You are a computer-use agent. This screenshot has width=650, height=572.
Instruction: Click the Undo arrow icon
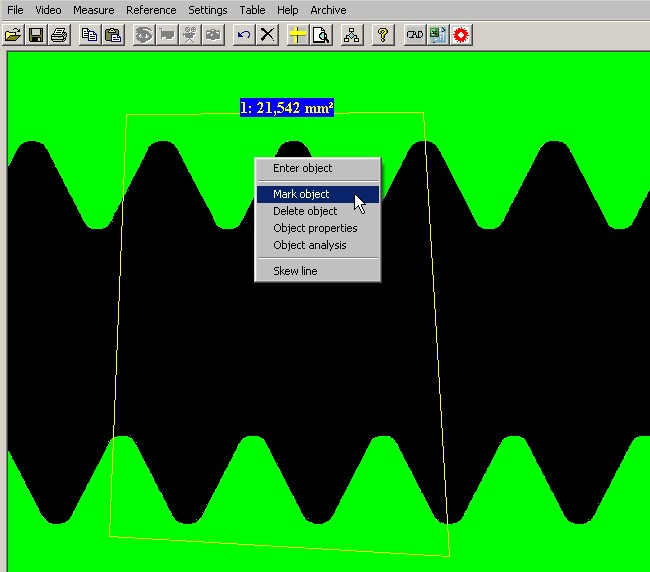(x=244, y=35)
